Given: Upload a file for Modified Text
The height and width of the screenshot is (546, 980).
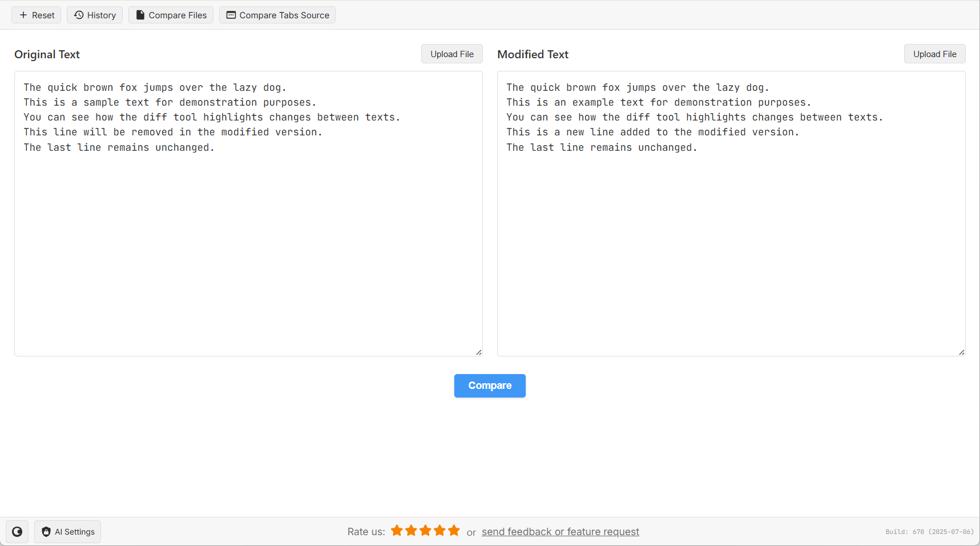Looking at the screenshot, I should (x=935, y=54).
